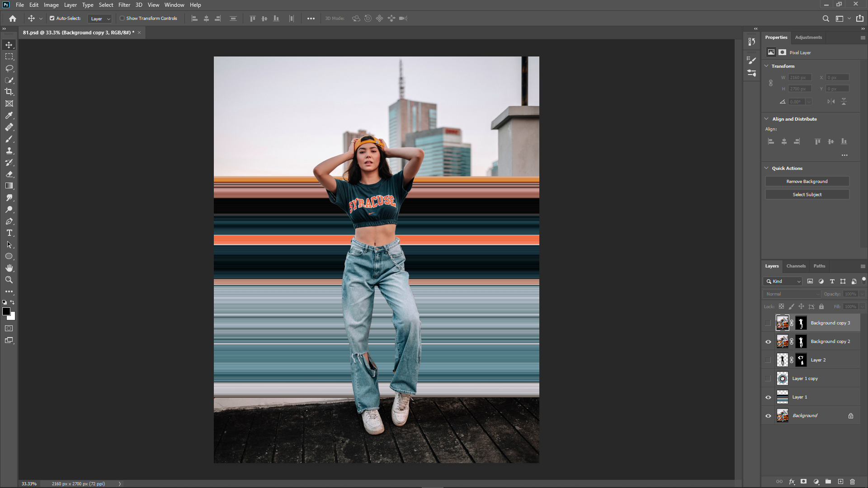Collapse the Quick Actions section
This screenshot has height=488, width=868.
pyautogui.click(x=766, y=168)
